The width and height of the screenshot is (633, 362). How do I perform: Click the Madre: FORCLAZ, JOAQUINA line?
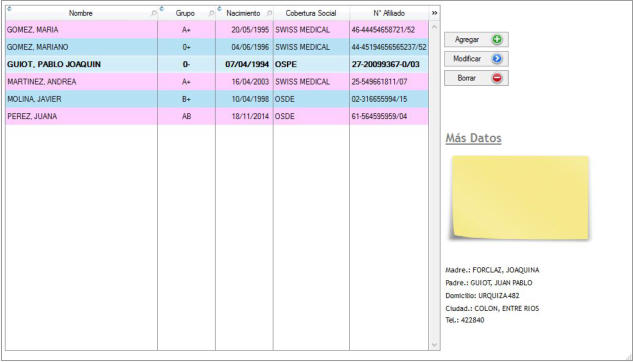coord(492,270)
